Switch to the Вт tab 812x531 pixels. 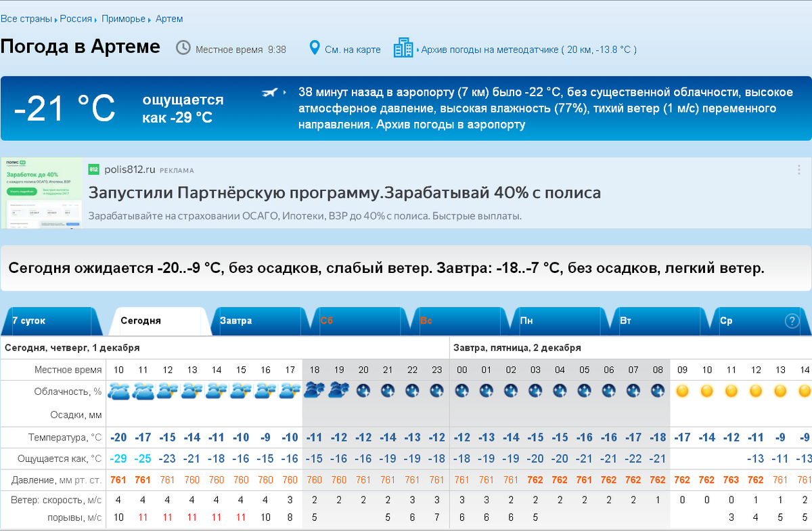[x=627, y=321]
